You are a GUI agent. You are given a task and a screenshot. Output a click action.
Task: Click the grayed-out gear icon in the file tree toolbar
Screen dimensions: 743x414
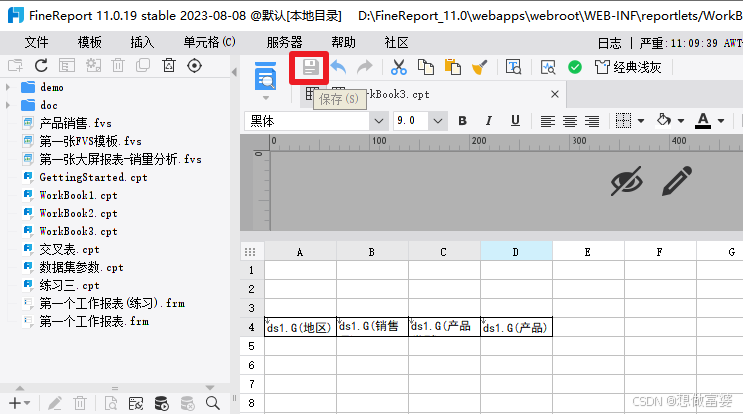(x=93, y=65)
